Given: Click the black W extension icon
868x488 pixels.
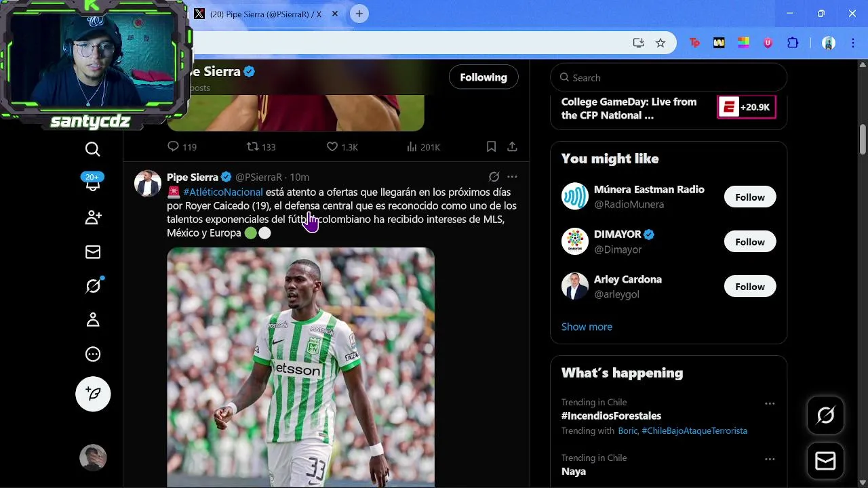Looking at the screenshot, I should click(x=719, y=43).
